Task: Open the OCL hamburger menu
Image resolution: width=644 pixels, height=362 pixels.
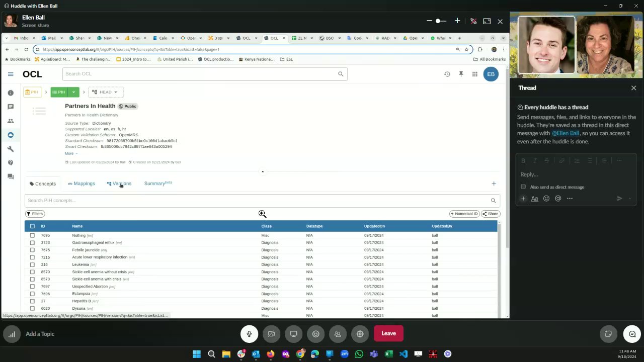Action: pos(11,74)
